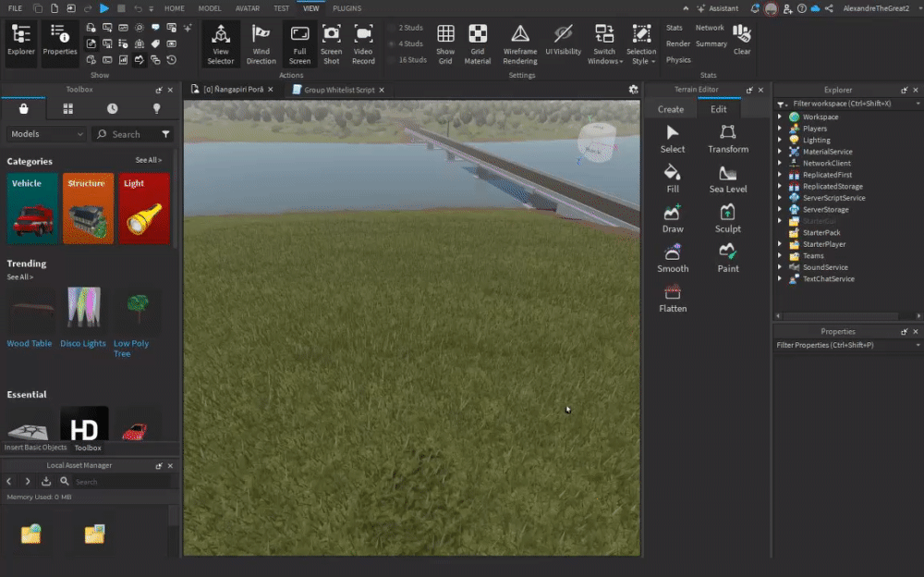Click the Clear stats icon
Screen dimensions: 924x577
pos(742,40)
